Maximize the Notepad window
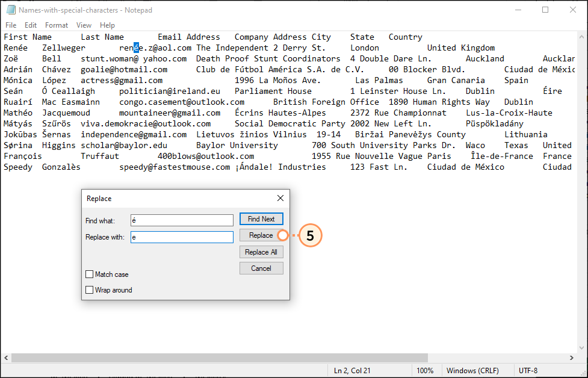588x378 pixels. (546, 10)
